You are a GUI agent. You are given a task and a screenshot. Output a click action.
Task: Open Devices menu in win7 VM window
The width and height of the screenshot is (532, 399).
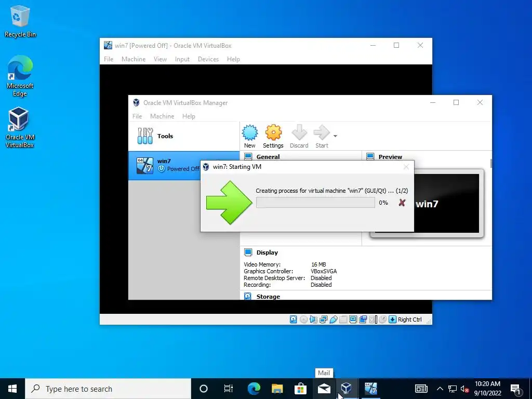pos(208,59)
